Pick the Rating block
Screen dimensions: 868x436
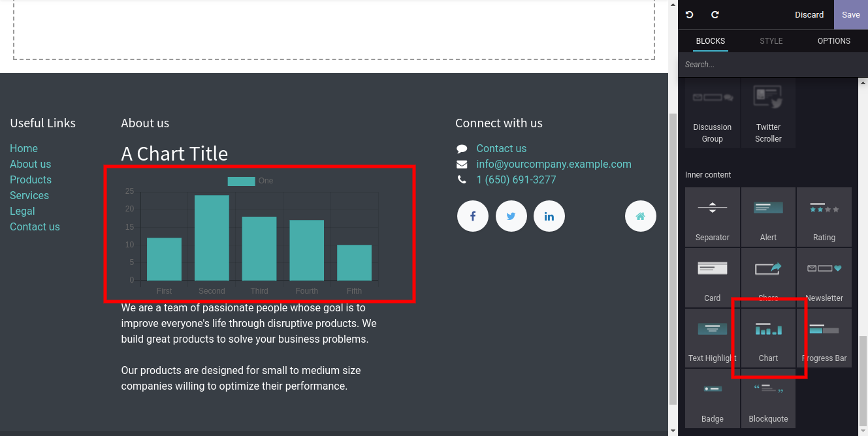coord(824,217)
